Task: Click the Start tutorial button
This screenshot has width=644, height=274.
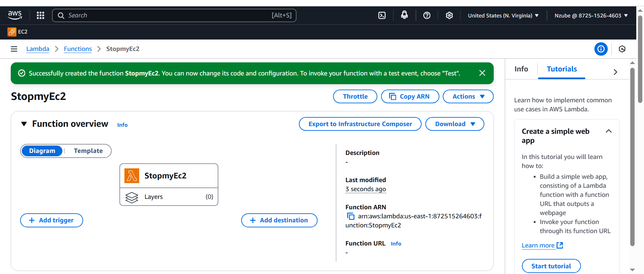Action: 551,266
